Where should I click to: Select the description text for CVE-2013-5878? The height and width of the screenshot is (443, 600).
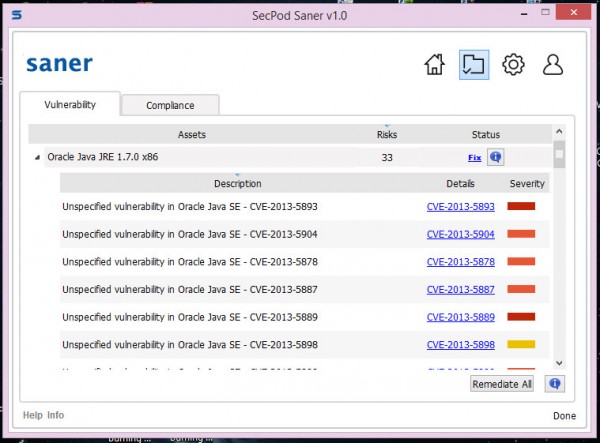point(190,262)
